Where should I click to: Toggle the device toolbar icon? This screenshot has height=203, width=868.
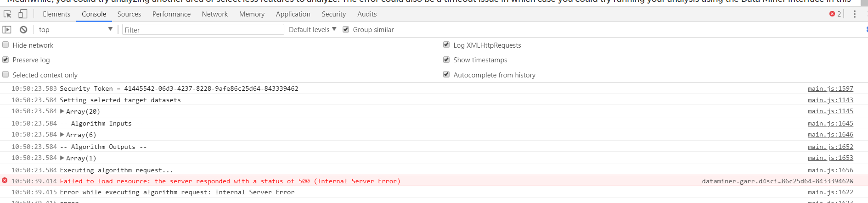tap(23, 14)
